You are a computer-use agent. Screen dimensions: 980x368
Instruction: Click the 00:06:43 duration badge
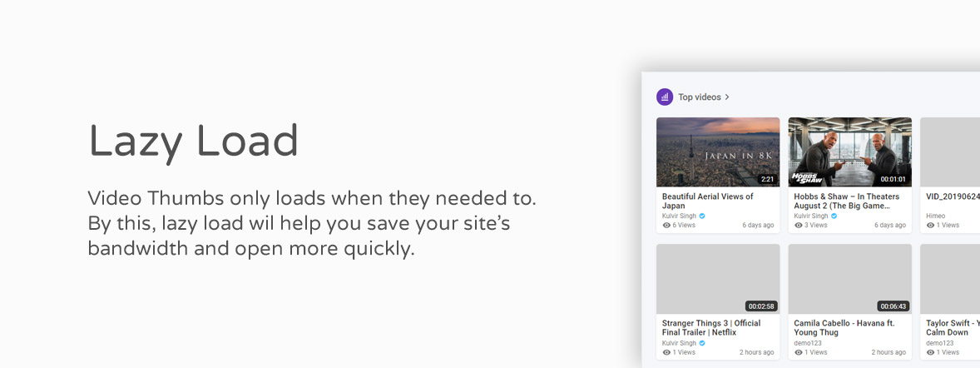point(893,306)
